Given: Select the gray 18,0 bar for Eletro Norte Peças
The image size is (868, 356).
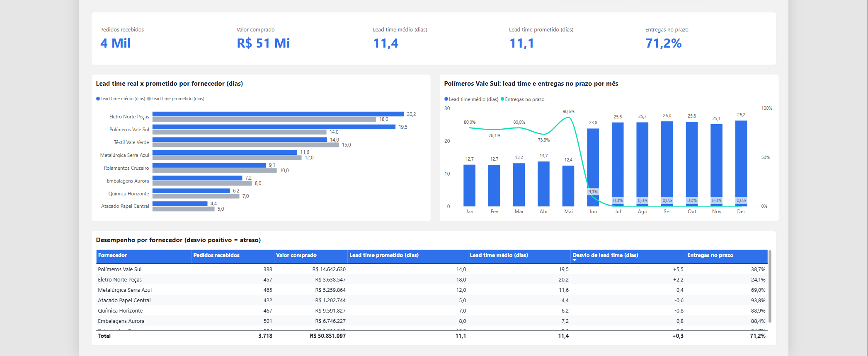Looking at the screenshot, I should tap(264, 119).
